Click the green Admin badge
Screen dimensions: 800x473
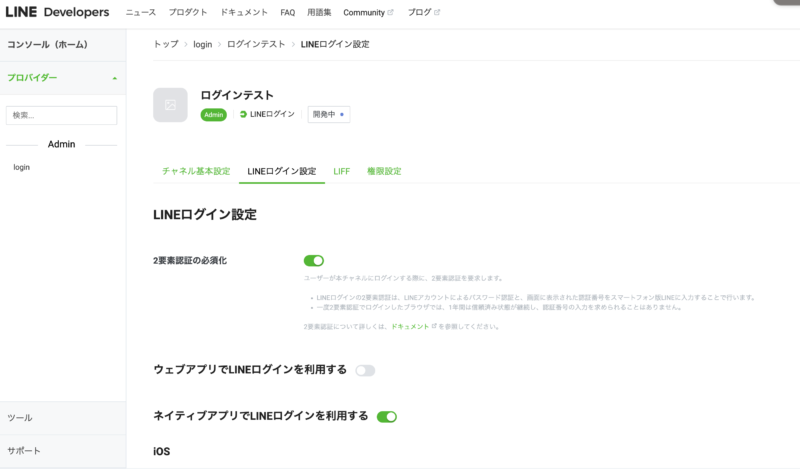(x=214, y=115)
